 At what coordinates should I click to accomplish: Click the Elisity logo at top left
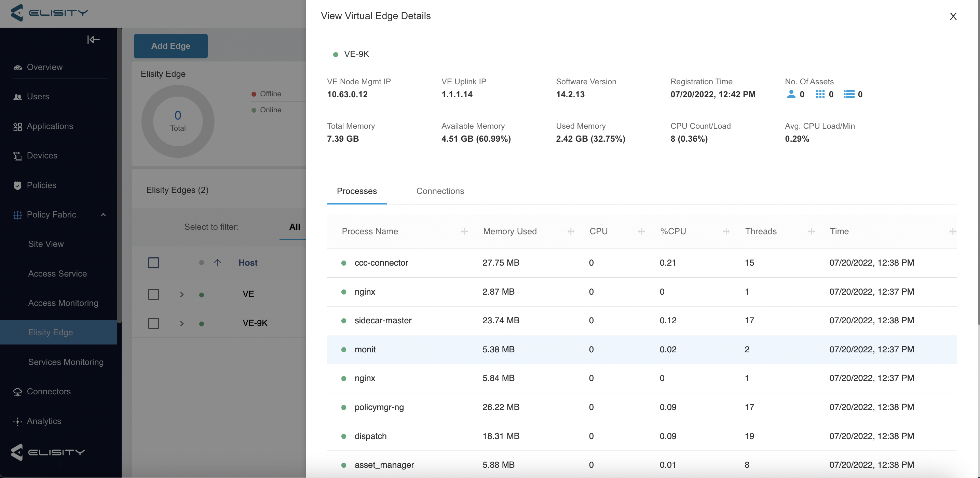coord(50,13)
